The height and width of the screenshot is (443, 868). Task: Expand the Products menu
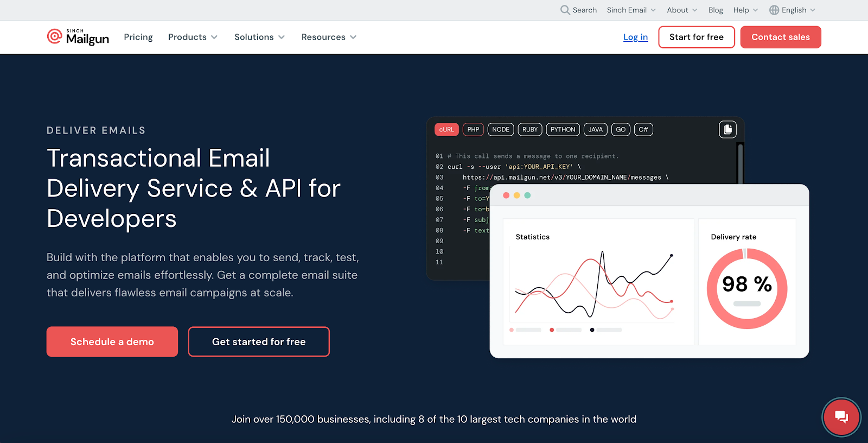[193, 37]
